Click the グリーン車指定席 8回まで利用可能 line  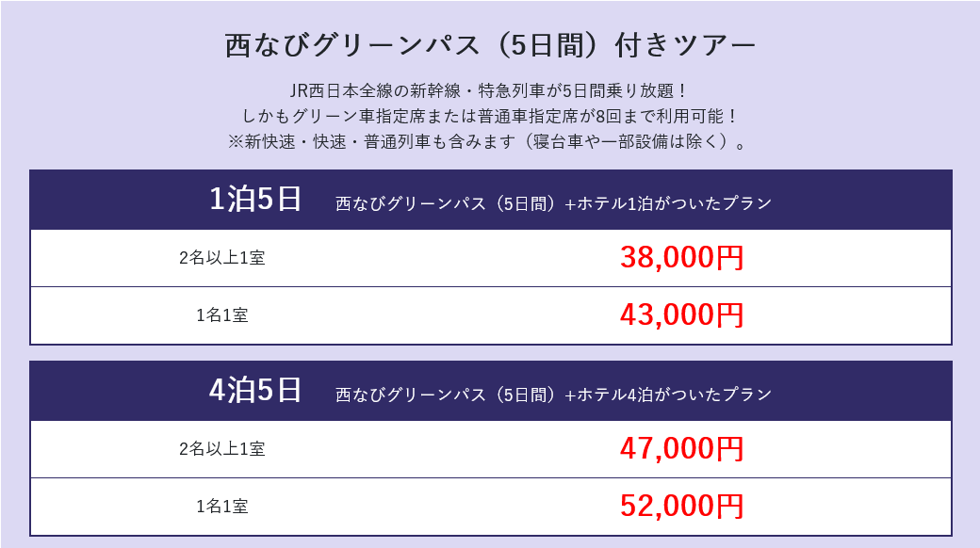click(x=491, y=116)
